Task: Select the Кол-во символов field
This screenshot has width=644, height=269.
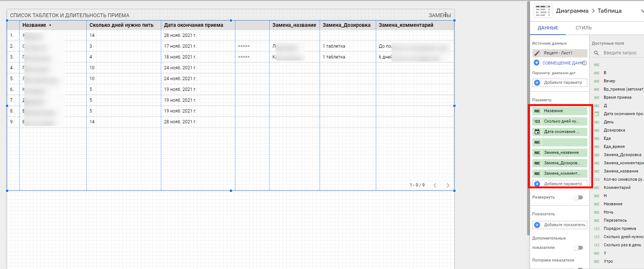Action: [x=624, y=180]
